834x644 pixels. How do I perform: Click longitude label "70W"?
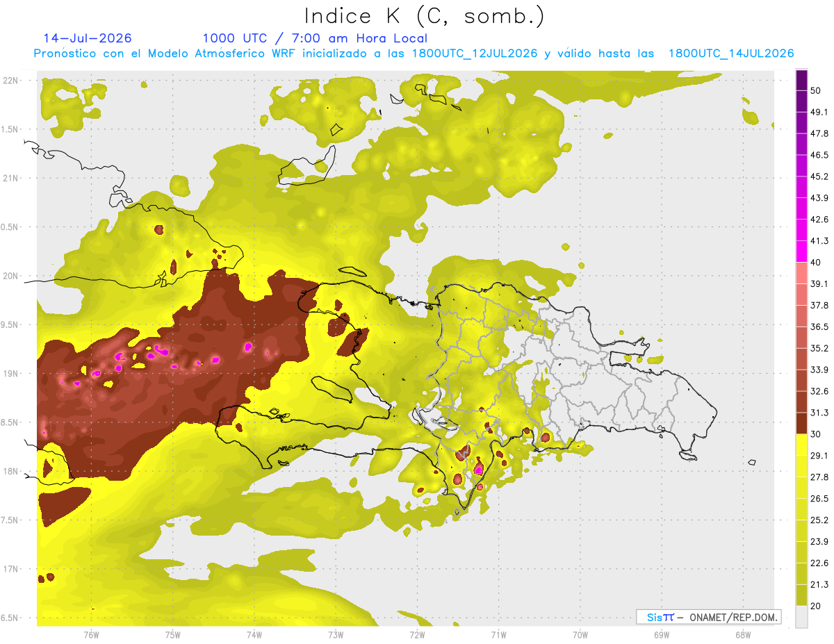[x=580, y=635]
